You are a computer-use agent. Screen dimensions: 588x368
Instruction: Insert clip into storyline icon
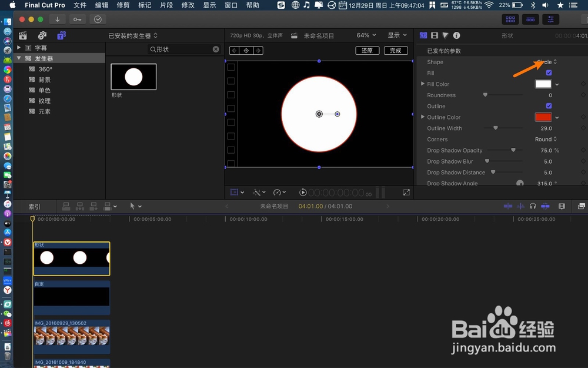pyautogui.click(x=80, y=206)
